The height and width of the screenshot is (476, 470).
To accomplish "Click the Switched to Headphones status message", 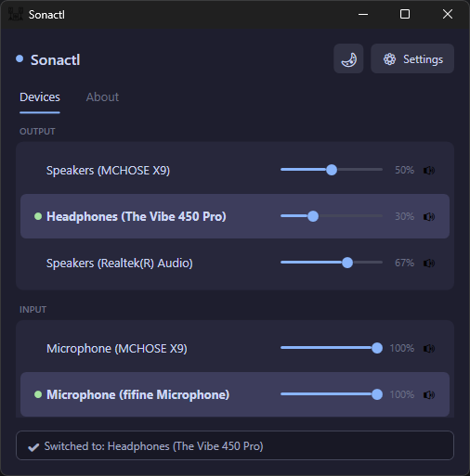I will click(x=235, y=445).
